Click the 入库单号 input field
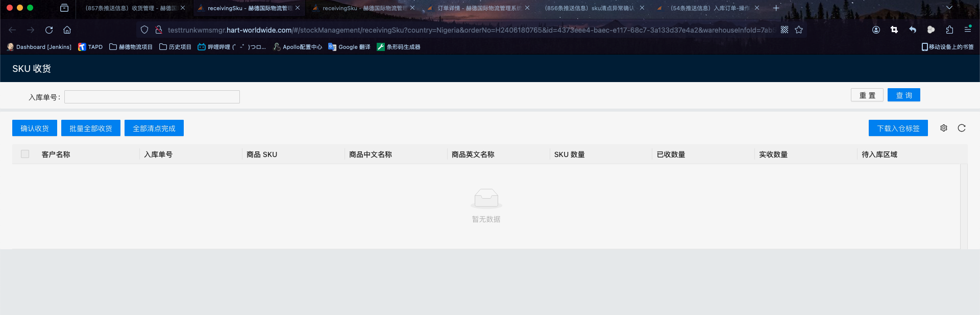The height and width of the screenshot is (315, 980). click(152, 97)
